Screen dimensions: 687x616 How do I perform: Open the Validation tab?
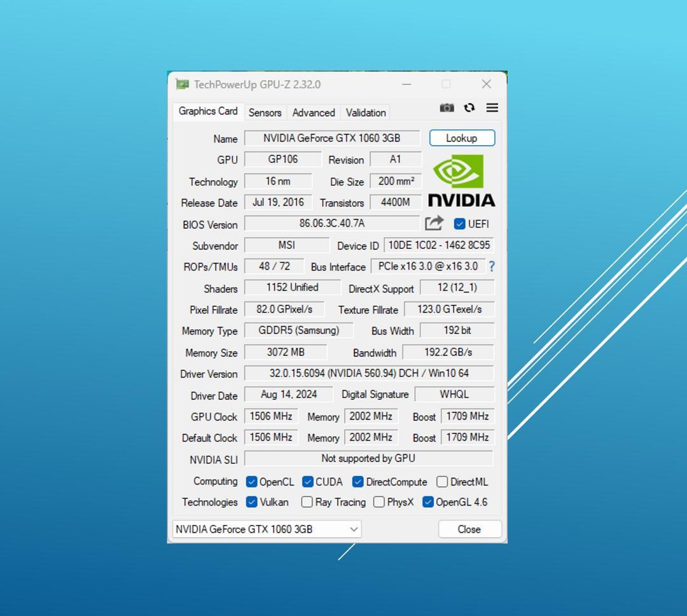point(366,113)
